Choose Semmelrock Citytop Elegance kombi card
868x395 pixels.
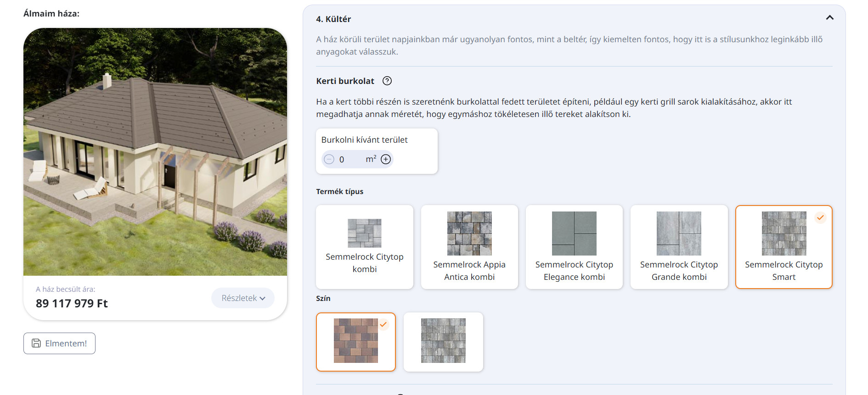click(x=574, y=247)
